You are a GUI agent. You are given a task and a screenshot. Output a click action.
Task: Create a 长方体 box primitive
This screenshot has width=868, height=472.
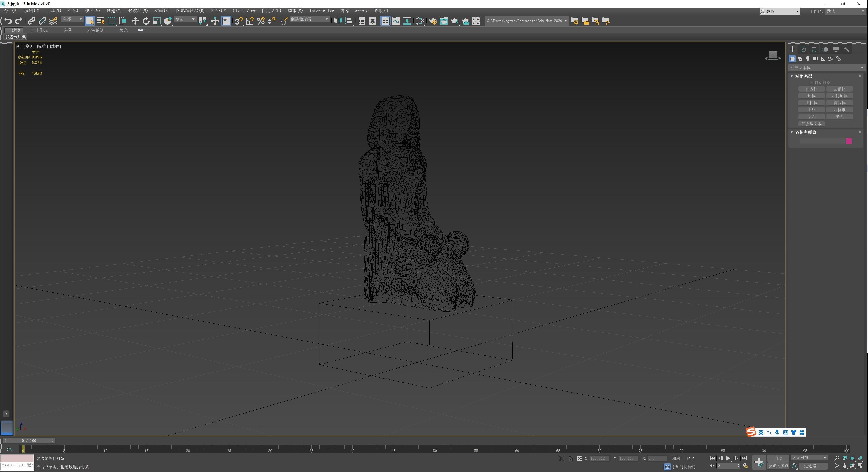[x=811, y=89]
